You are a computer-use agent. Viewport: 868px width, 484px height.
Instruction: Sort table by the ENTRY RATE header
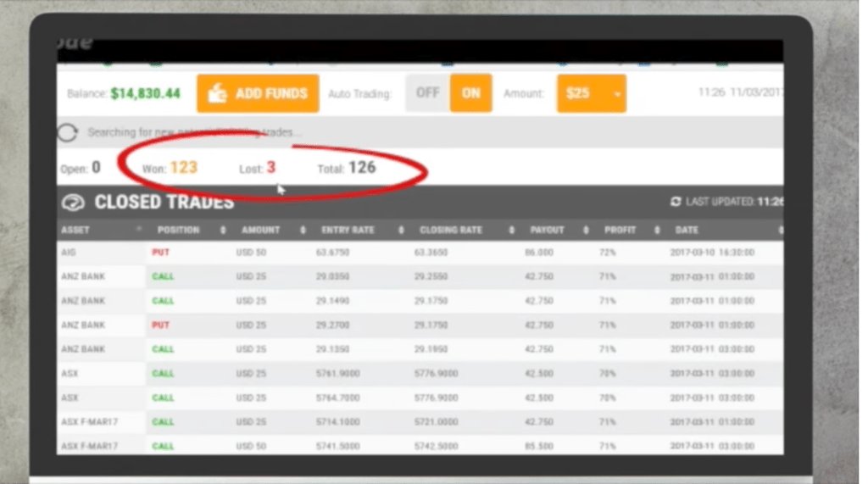[348, 230]
